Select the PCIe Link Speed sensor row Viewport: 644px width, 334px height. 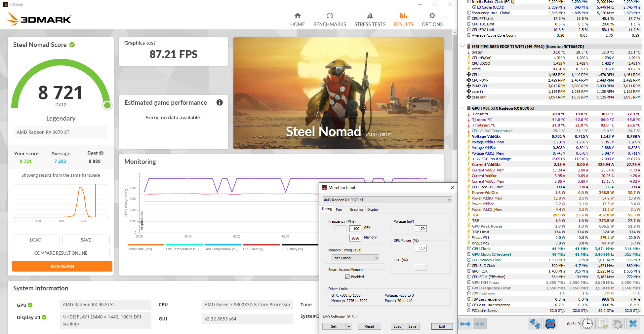(553, 311)
